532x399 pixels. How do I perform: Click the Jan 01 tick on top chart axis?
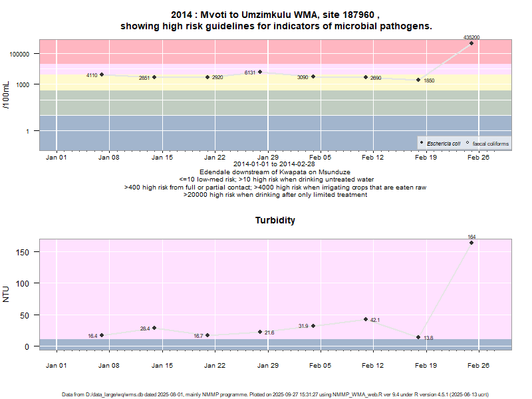[x=56, y=158]
